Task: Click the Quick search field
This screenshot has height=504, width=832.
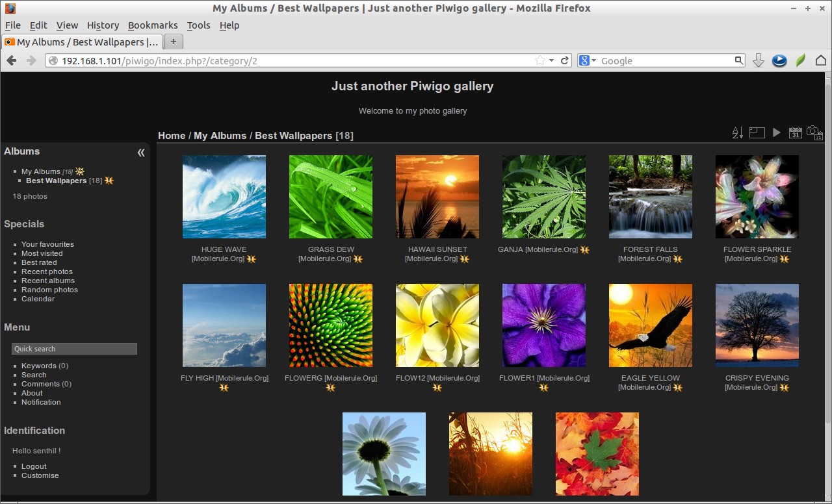Action: (74, 349)
